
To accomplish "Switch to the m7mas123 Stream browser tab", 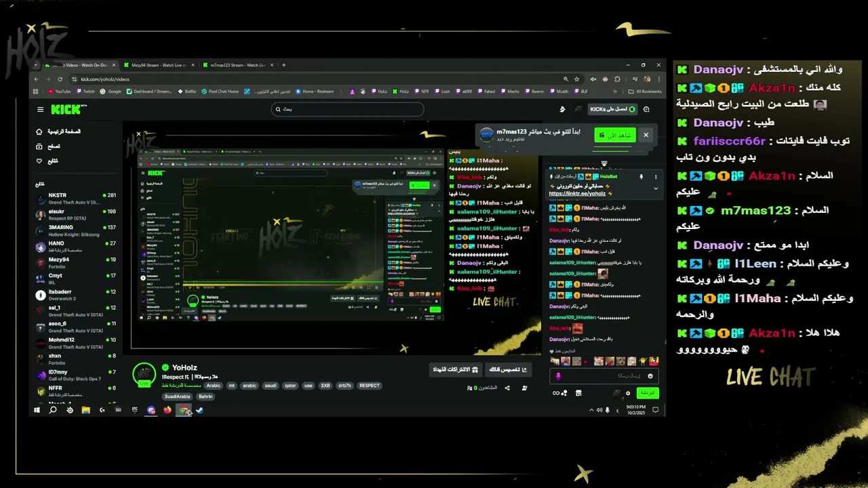I will coord(237,65).
